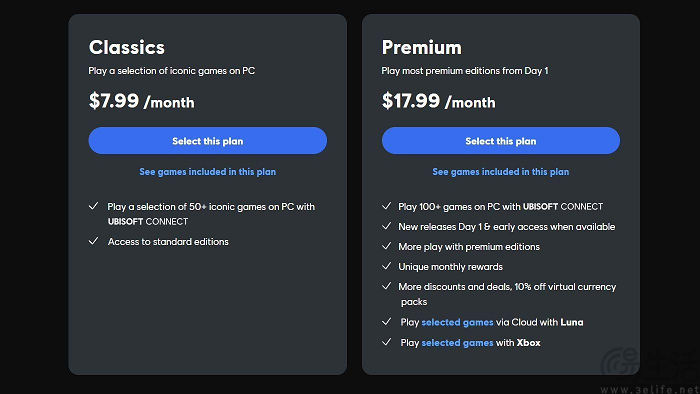Click checkmark beside Xbox feature
The height and width of the screenshot is (394, 700).
[x=387, y=342]
